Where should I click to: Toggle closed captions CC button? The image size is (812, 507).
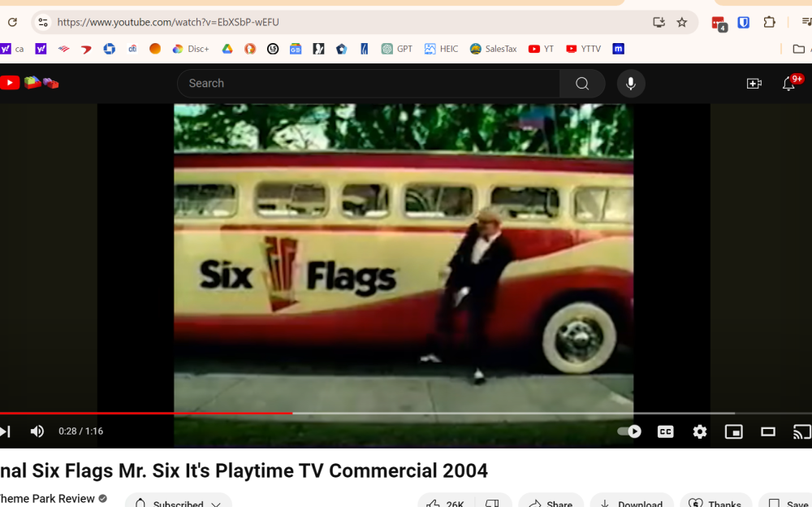(x=665, y=431)
